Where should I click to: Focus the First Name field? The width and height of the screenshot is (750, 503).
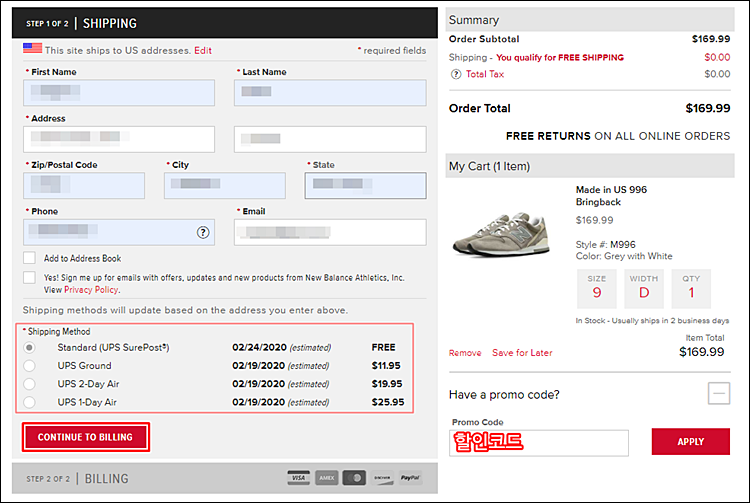(x=119, y=93)
